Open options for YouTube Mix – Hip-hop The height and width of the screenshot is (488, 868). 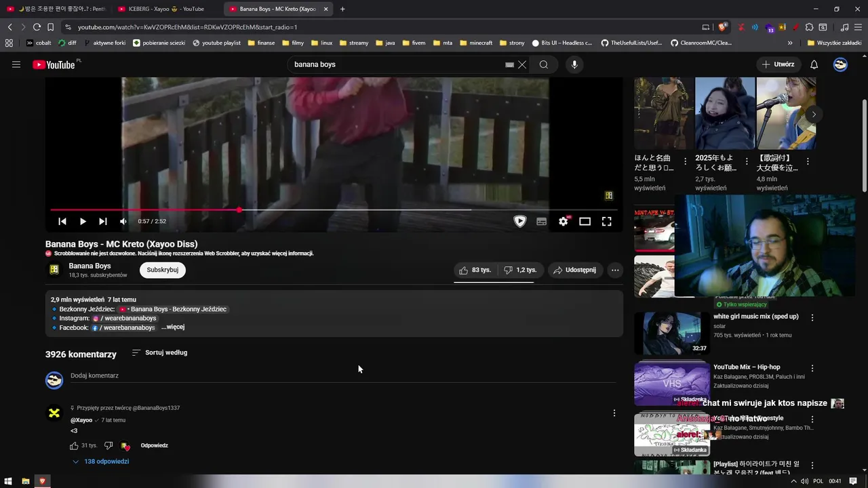pyautogui.click(x=812, y=368)
